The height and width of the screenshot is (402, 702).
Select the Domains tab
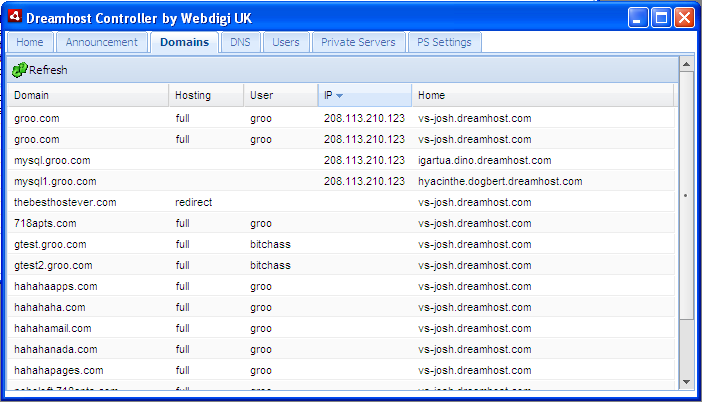pos(184,42)
